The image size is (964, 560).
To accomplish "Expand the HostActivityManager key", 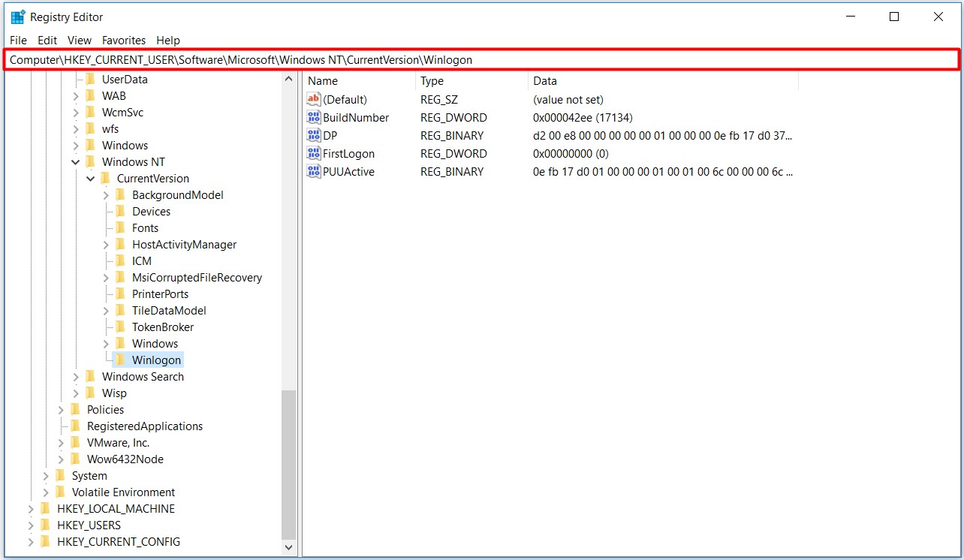I will pos(106,244).
